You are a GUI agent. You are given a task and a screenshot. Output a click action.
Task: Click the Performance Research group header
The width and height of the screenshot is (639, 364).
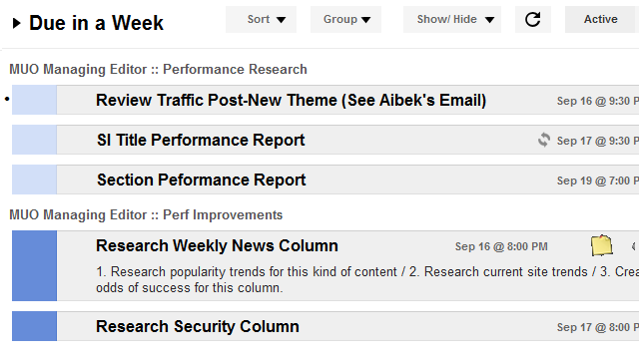[x=158, y=69]
